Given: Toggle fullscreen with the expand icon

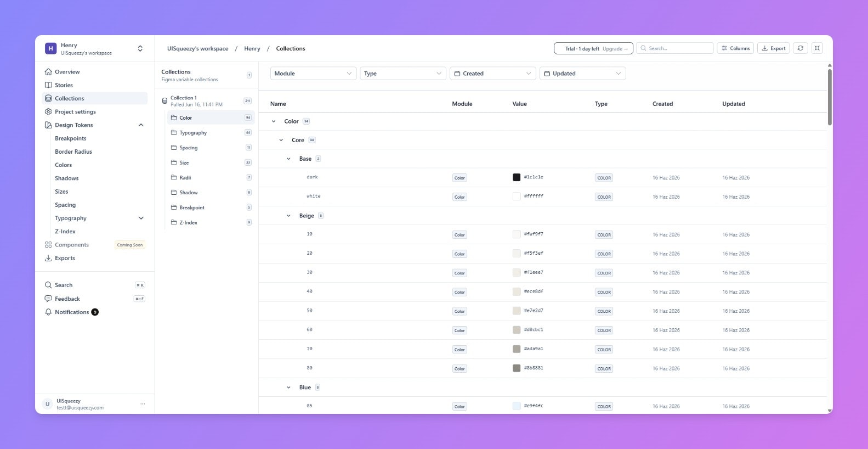Looking at the screenshot, I should coord(817,48).
